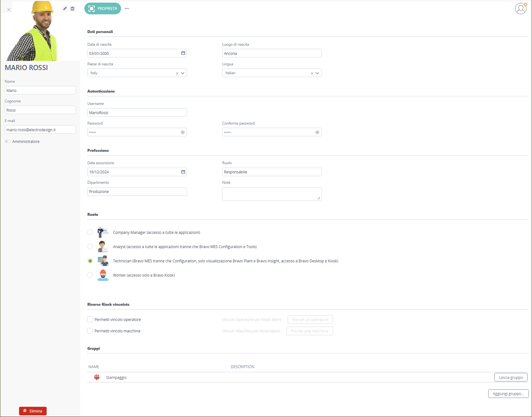Image resolution: width=532 pixels, height=417 pixels.
Task: Click the Elimina button
Action: (33, 411)
